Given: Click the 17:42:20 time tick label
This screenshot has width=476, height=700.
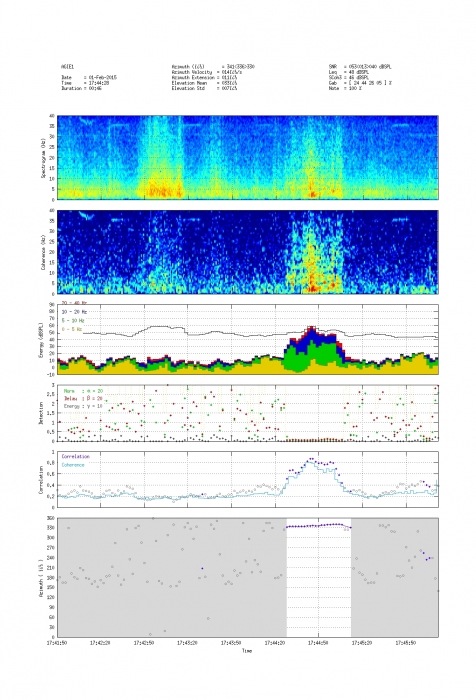Looking at the screenshot, I should pos(100,643).
